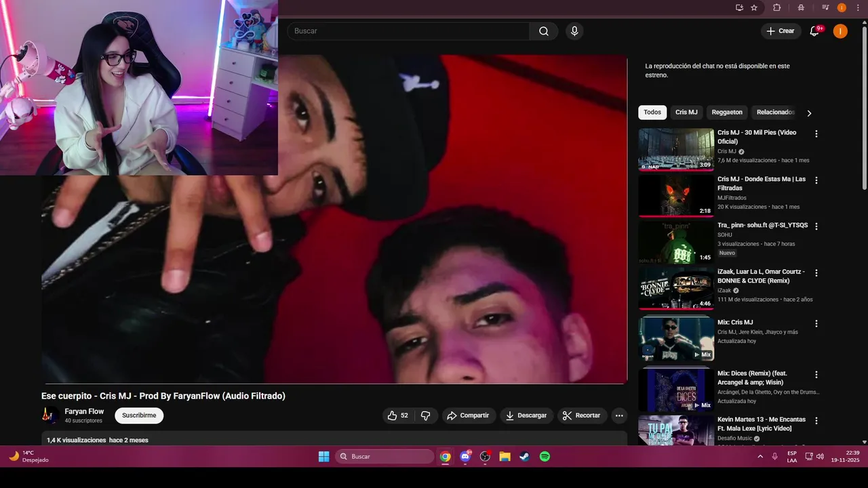Select the Cris MJ filter chip
This screenshot has height=488, width=868.
tap(686, 113)
